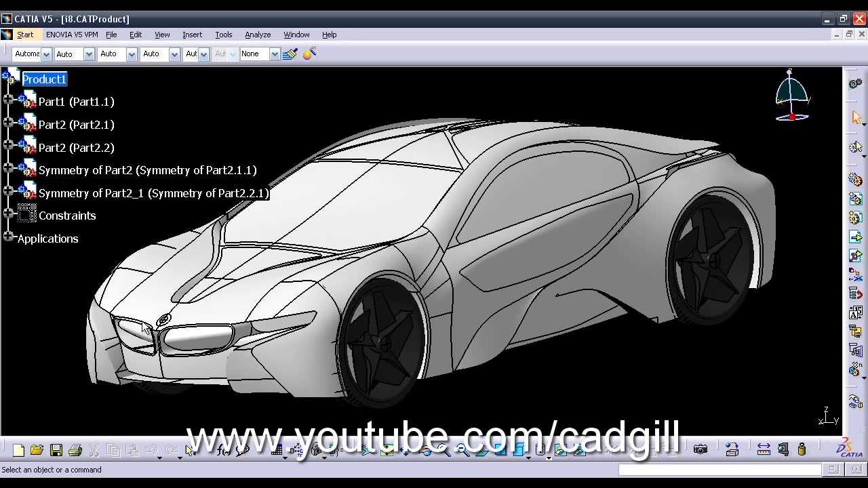Open the Help menu
Screen dimensions: 868x488
tap(329, 35)
